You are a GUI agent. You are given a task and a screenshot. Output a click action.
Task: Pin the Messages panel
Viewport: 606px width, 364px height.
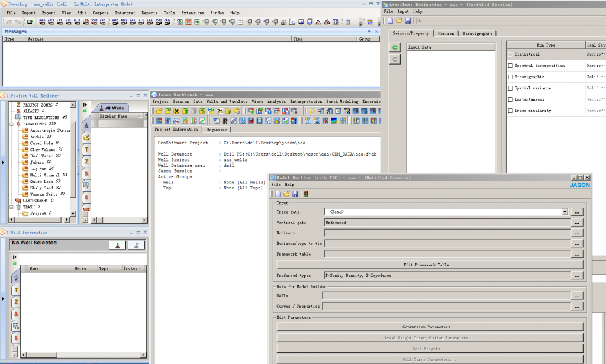[369, 31]
